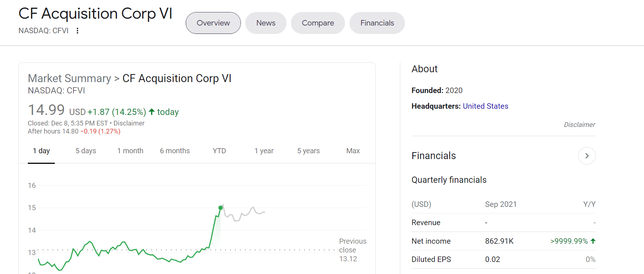
Task: Click the Founded: 2020 text
Action: 437,90
